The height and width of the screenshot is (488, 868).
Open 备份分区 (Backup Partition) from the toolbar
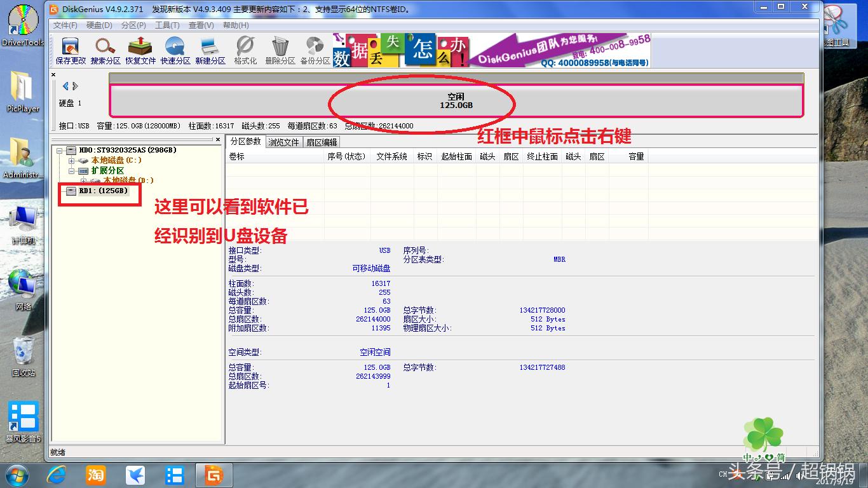coord(314,50)
